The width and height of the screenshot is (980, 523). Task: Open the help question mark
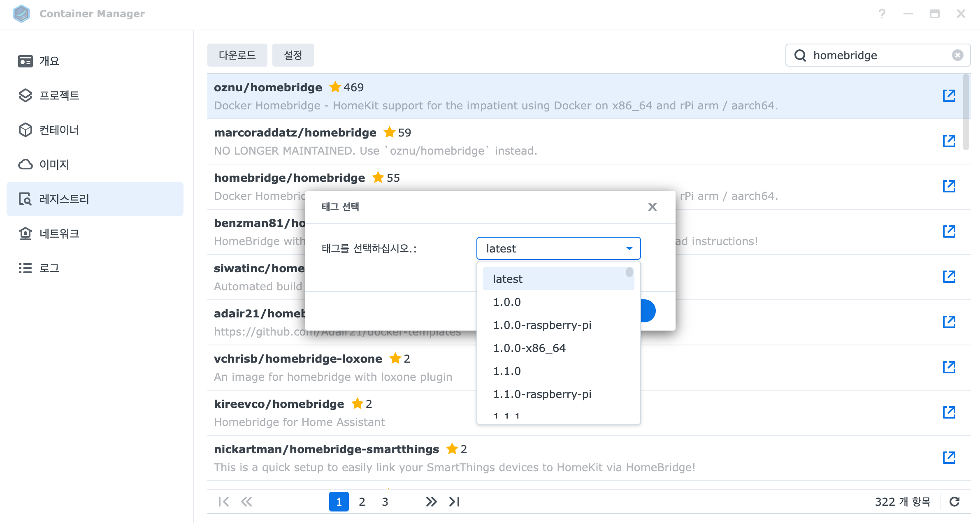point(882,14)
